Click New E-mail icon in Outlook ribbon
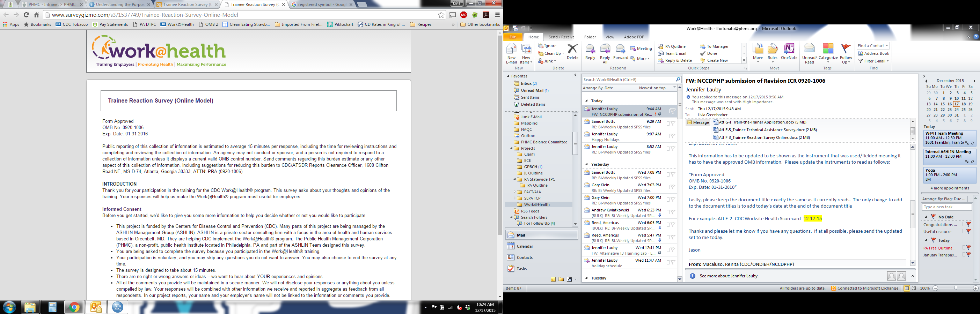The height and width of the screenshot is (314, 980). coord(511,54)
